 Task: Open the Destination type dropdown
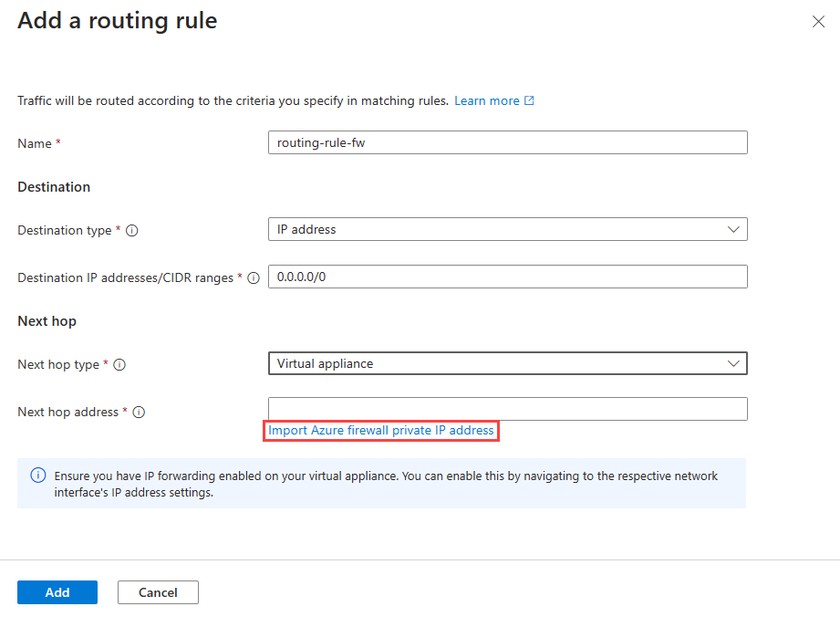[x=507, y=229]
